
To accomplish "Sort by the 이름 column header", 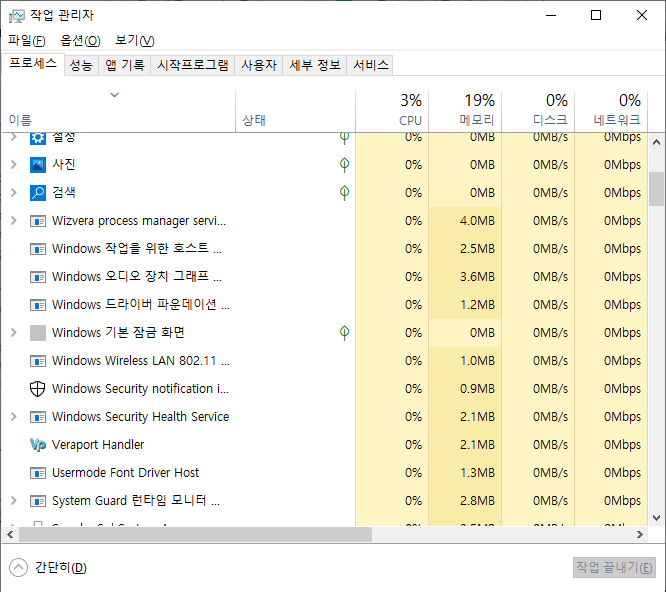I will (119, 111).
